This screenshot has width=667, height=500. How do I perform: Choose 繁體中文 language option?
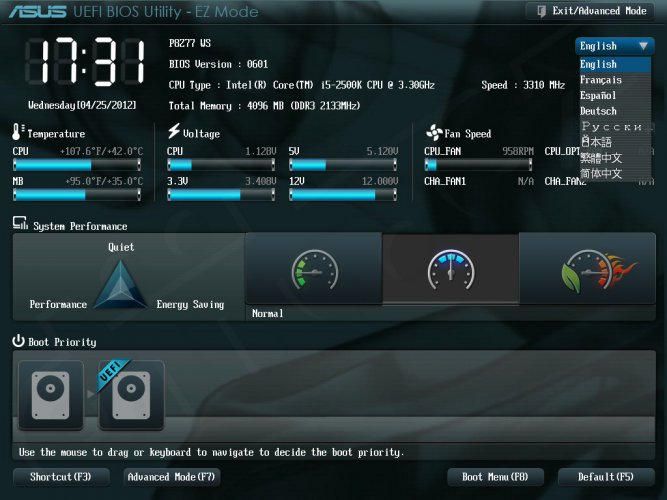(615, 158)
